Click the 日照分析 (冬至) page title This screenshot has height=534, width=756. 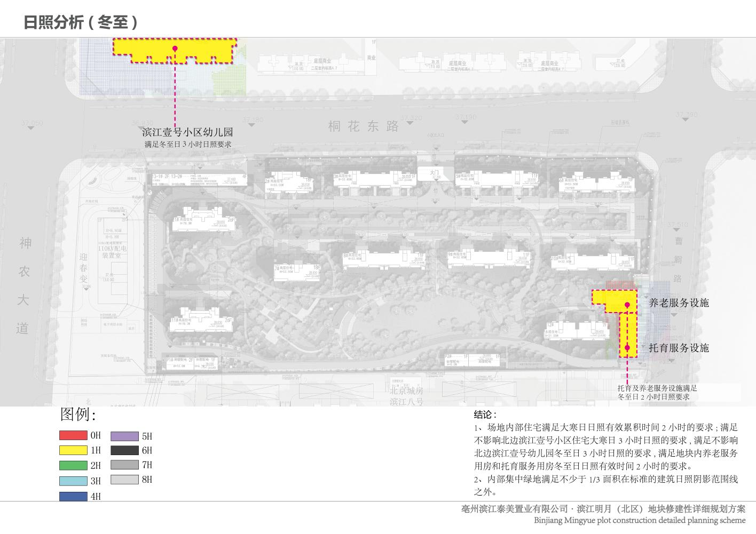pos(81,22)
